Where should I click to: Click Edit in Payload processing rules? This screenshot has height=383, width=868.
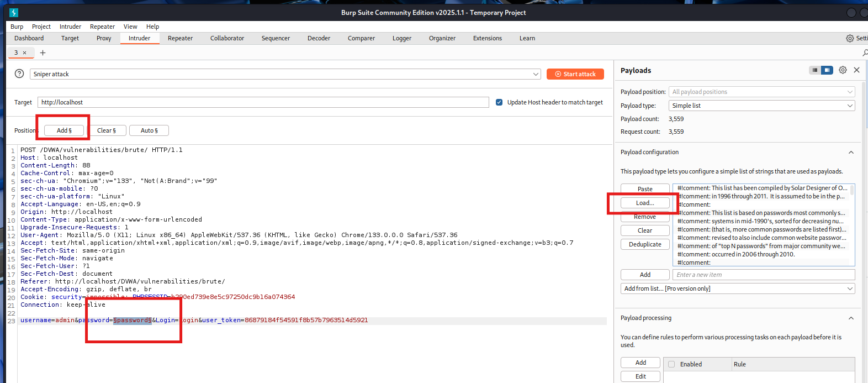click(x=641, y=376)
